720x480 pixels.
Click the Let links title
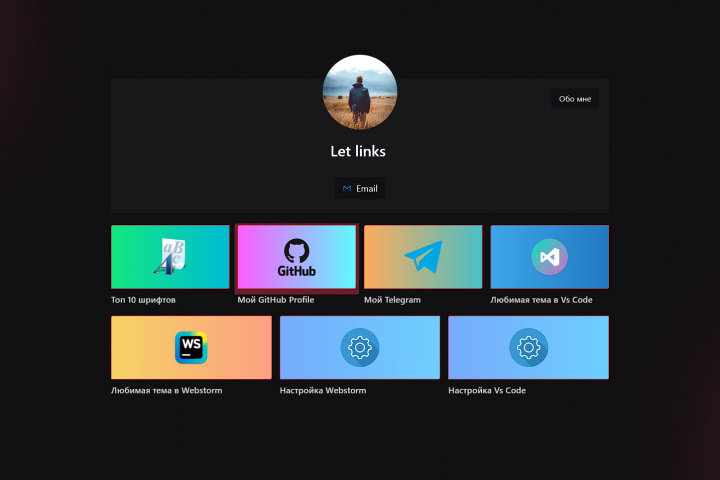coord(358,151)
